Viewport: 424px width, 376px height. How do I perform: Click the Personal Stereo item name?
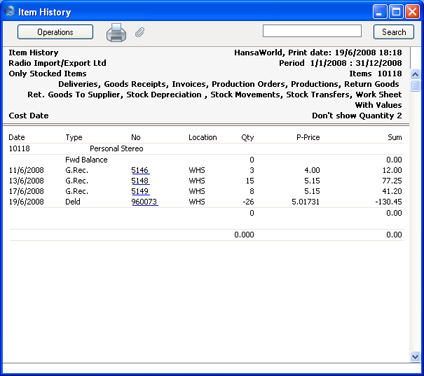tap(116, 149)
